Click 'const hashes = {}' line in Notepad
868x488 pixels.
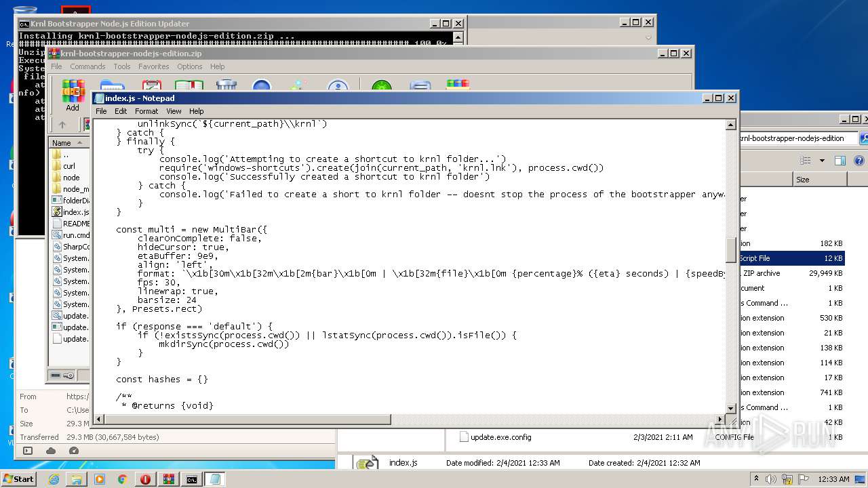162,380
